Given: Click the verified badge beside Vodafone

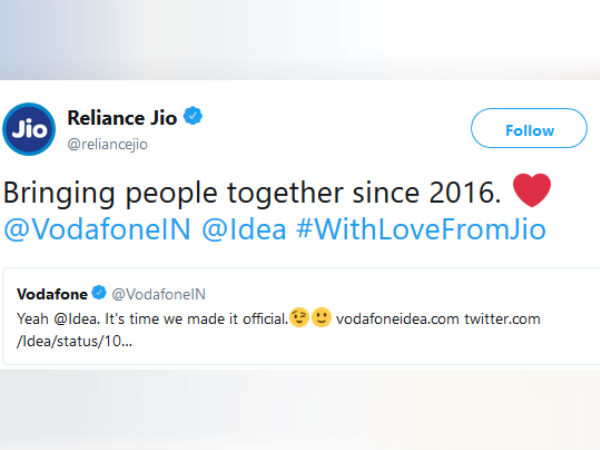Looking at the screenshot, I should (x=99, y=293).
